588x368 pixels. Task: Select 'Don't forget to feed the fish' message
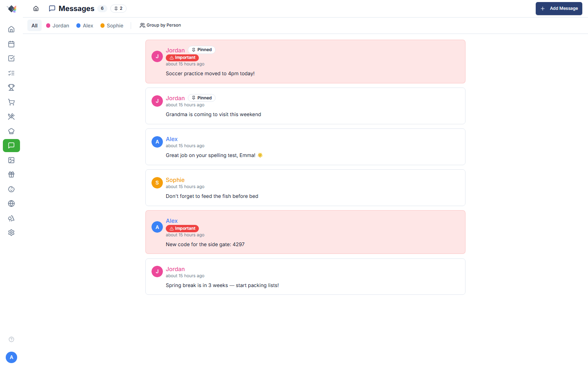pyautogui.click(x=212, y=196)
